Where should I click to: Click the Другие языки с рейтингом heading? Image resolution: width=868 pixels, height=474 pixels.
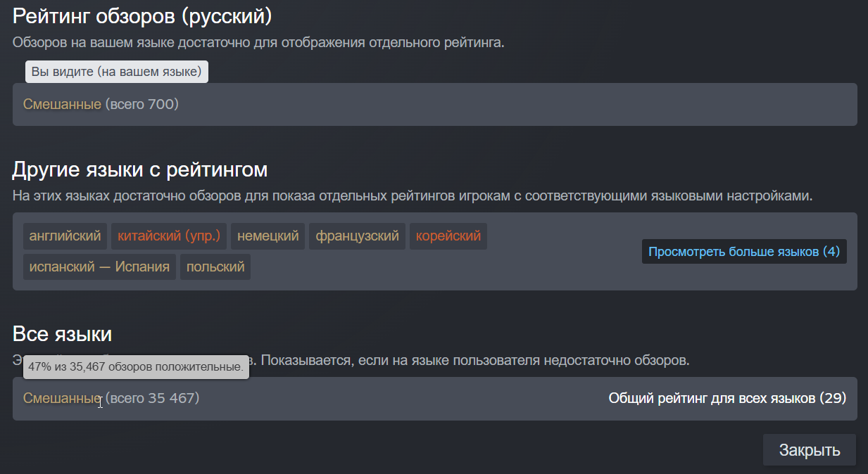pyautogui.click(x=140, y=169)
